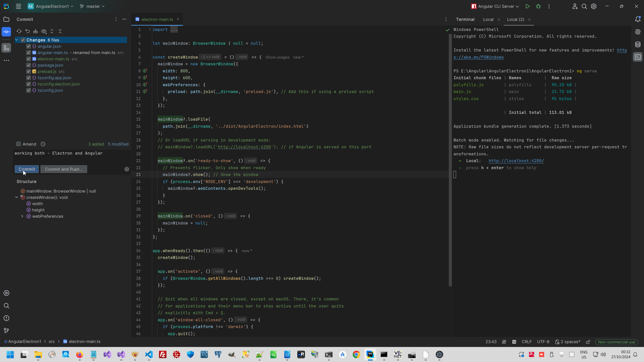Click the Refresh icon in Commit toolbar
The height and width of the screenshot is (362, 644).
[x=19, y=31]
